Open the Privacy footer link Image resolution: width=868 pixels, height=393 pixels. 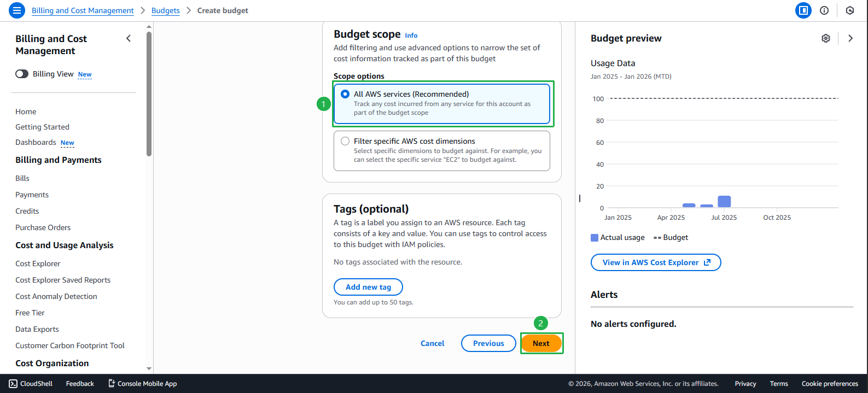tap(745, 384)
